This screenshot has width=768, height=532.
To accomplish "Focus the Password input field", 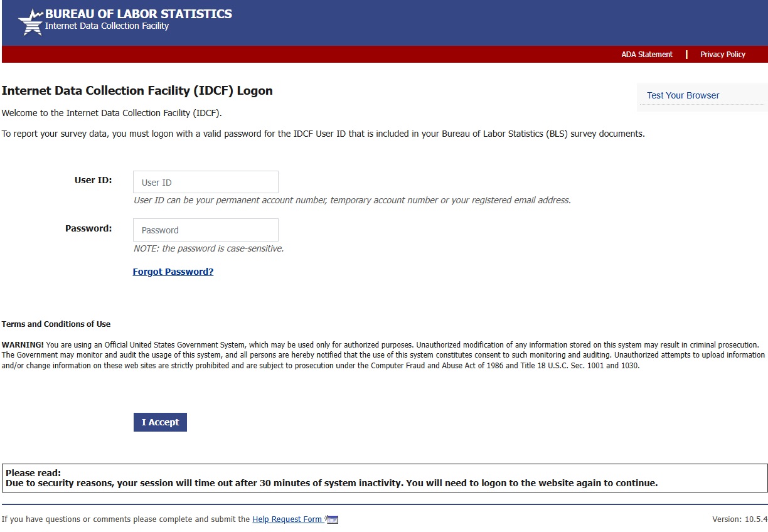I will coord(205,230).
